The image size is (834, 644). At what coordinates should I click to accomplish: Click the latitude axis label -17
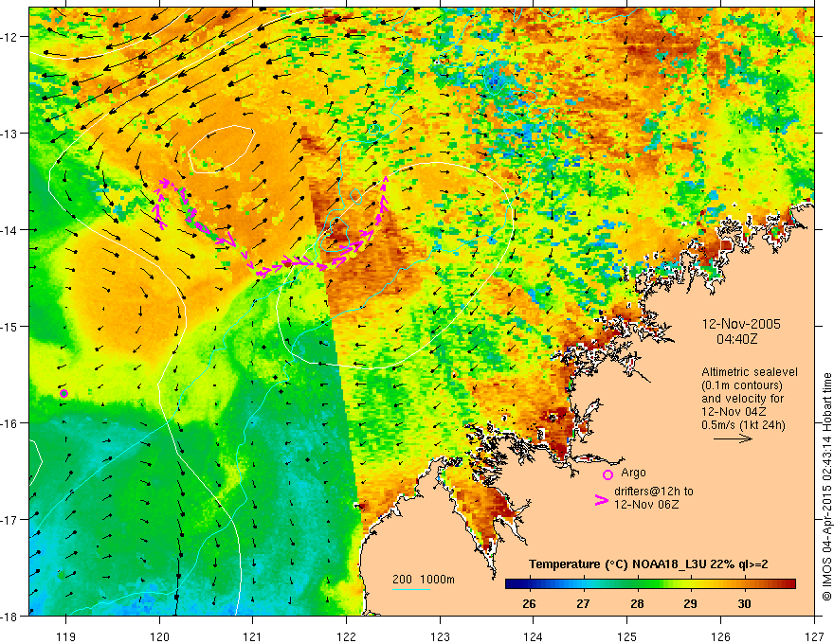tap(9, 519)
